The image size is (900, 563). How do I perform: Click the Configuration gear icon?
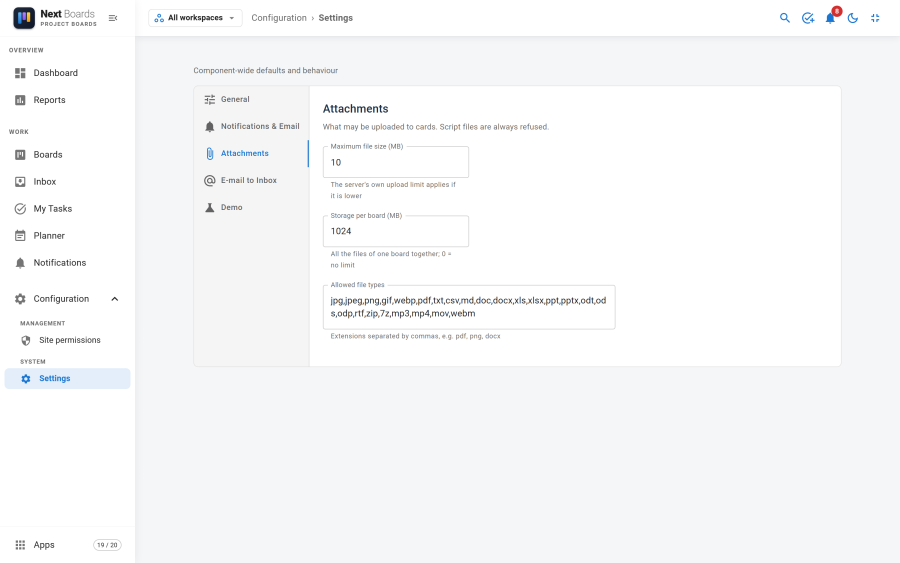tap(20, 298)
